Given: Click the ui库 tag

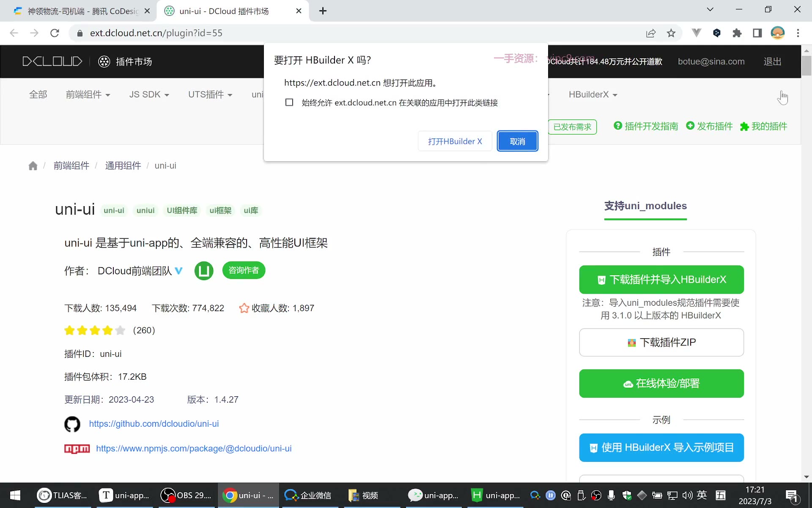Looking at the screenshot, I should [251, 210].
